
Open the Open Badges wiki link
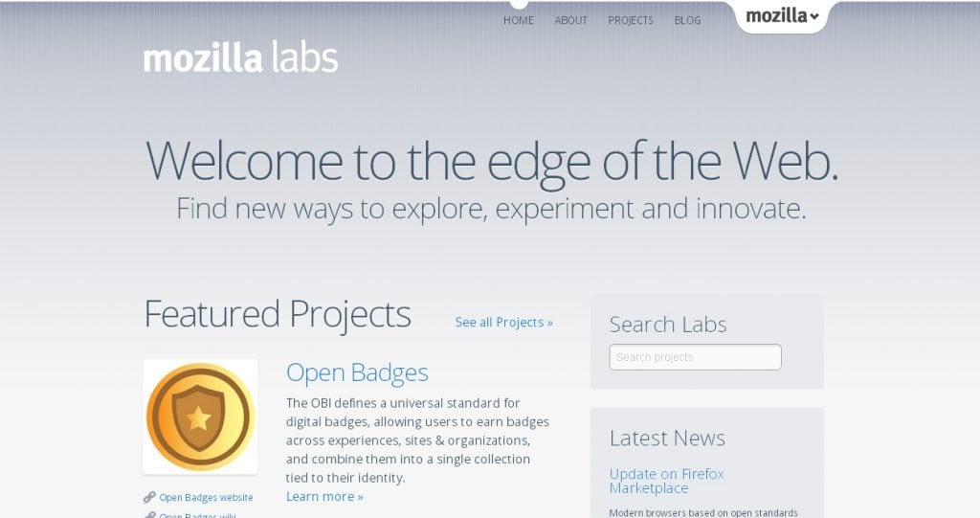[x=197, y=515]
